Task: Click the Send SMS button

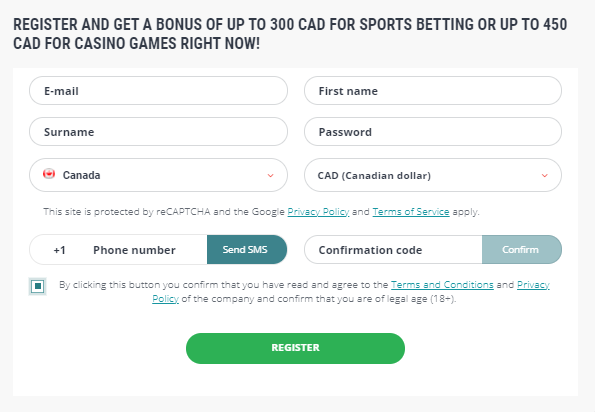Action: (247, 249)
